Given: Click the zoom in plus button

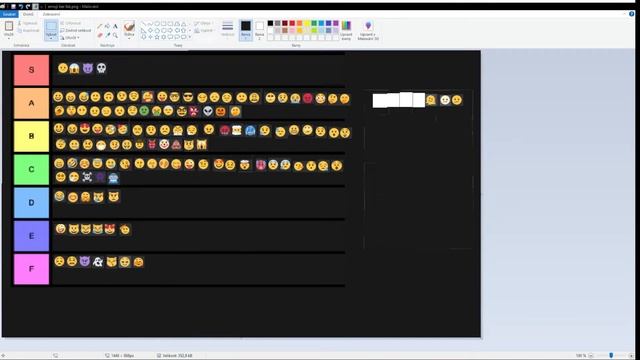Looking at the screenshot, I should tap(631, 356).
